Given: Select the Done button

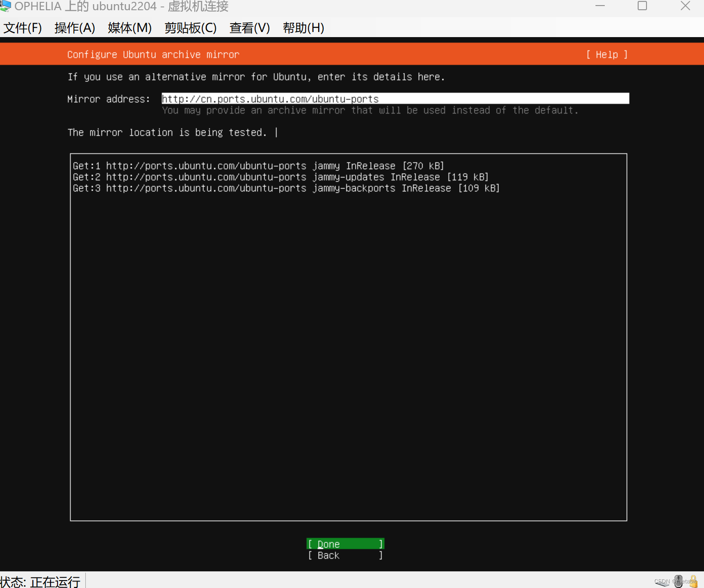Looking at the screenshot, I should (x=346, y=544).
